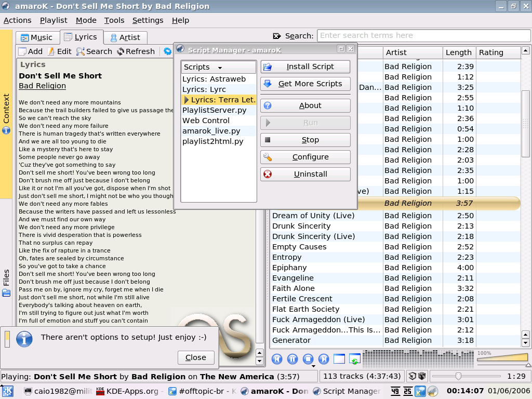Switch to caio1982 terminal in taskbar
The width and height of the screenshot is (532, 399).
click(x=58, y=391)
